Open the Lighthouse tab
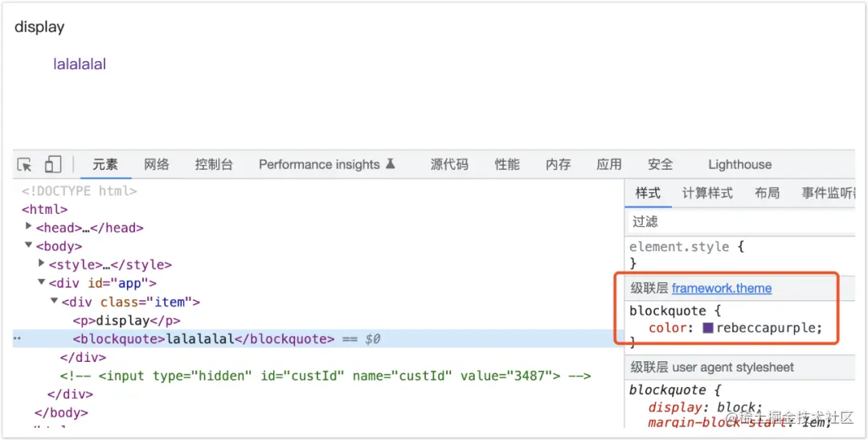The width and height of the screenshot is (868, 440). click(739, 165)
